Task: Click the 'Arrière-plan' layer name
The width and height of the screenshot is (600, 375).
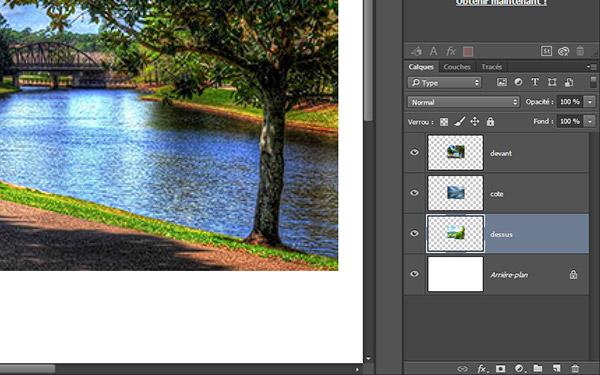Action: tap(509, 275)
